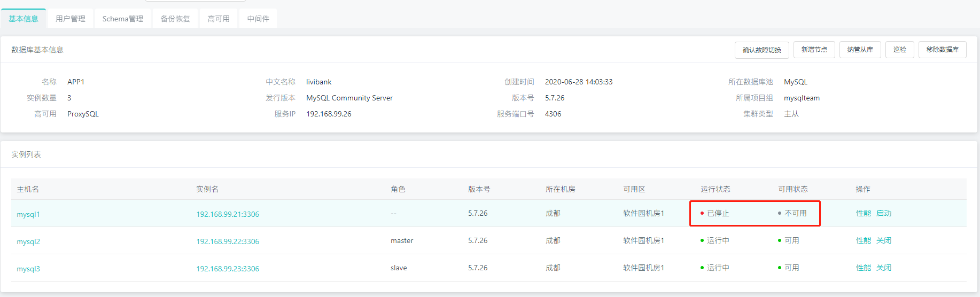Open the mysql2 hostname link

pyautogui.click(x=28, y=241)
